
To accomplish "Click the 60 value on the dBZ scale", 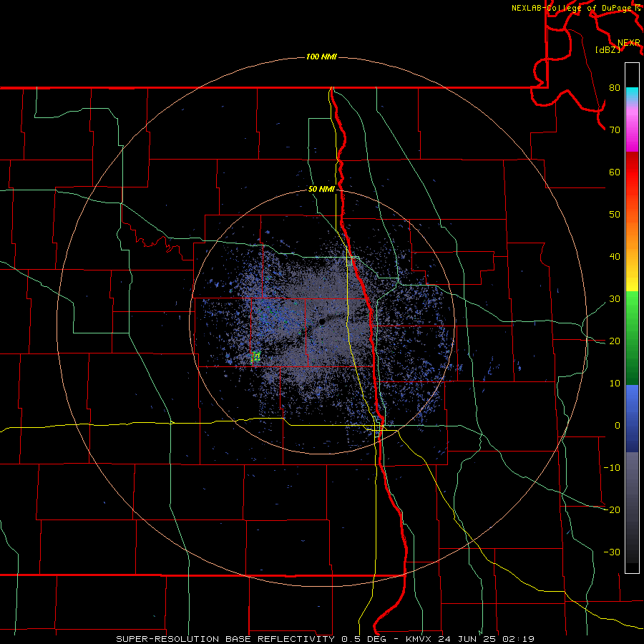I will (615, 172).
